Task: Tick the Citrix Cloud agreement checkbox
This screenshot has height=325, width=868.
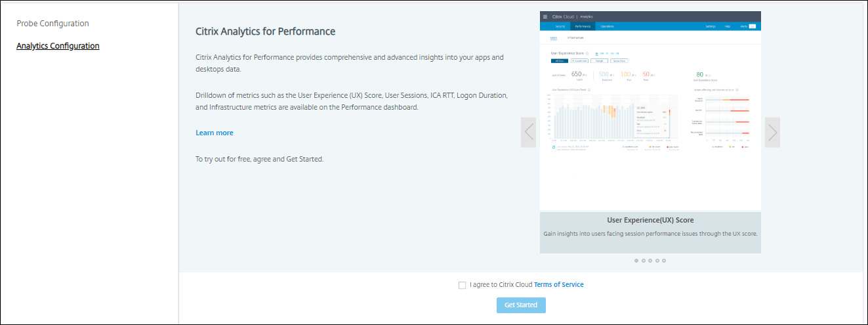Action: [x=463, y=285]
